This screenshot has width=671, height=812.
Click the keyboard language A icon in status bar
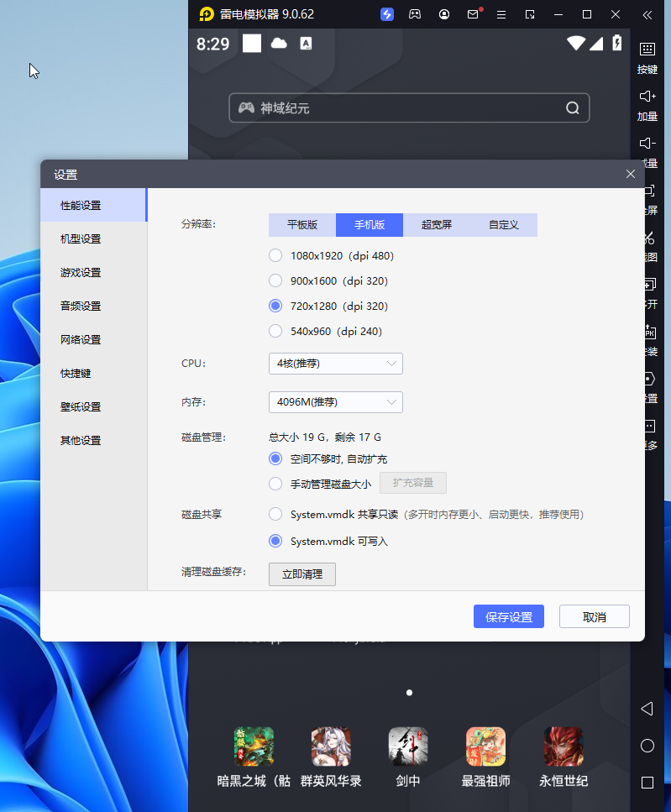(306, 44)
